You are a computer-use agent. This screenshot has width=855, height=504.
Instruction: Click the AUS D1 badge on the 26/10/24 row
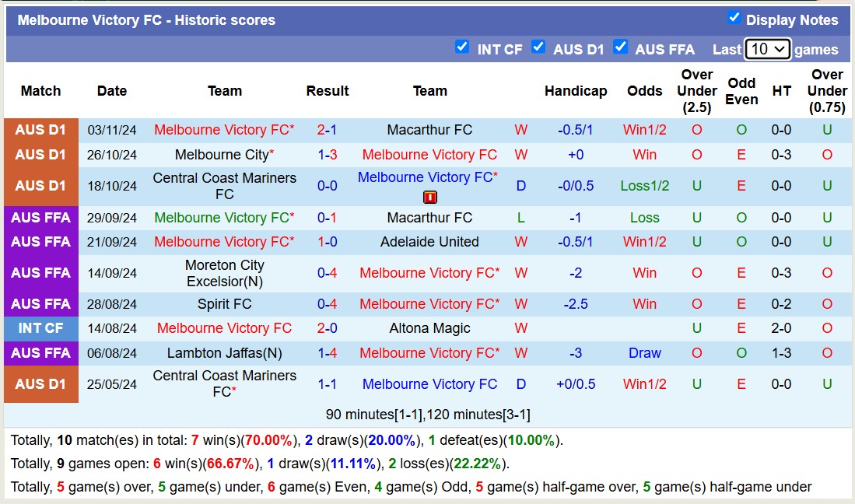[40, 154]
